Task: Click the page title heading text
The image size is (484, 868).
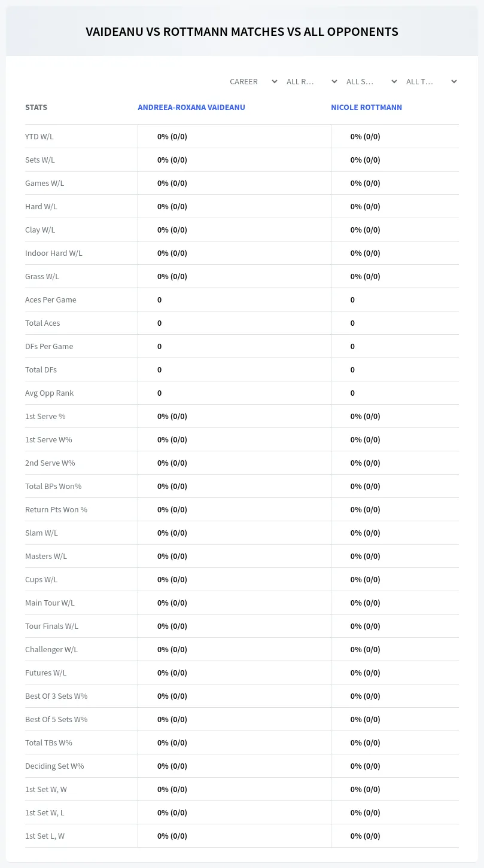Action: click(x=242, y=32)
